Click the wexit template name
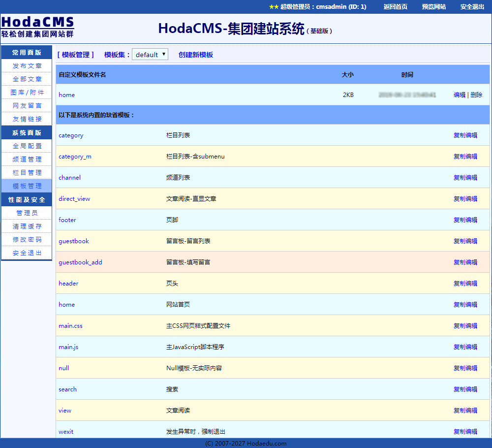 (x=66, y=432)
